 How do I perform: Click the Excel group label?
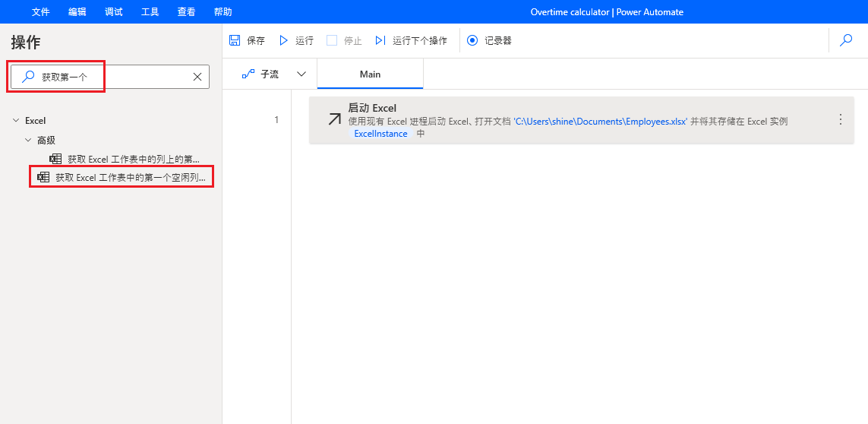coord(36,120)
